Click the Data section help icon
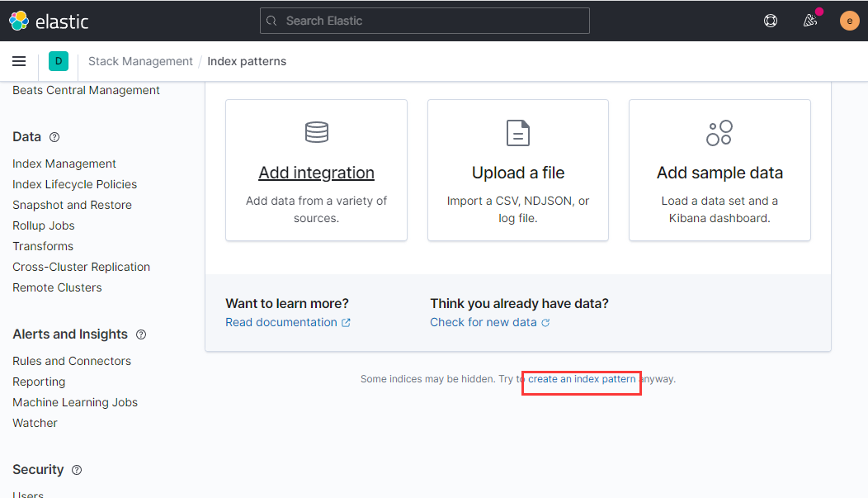Image resolution: width=868 pixels, height=498 pixels. [54, 137]
